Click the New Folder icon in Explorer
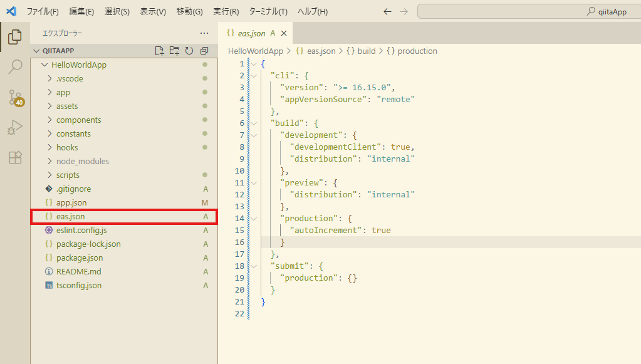 (x=174, y=50)
